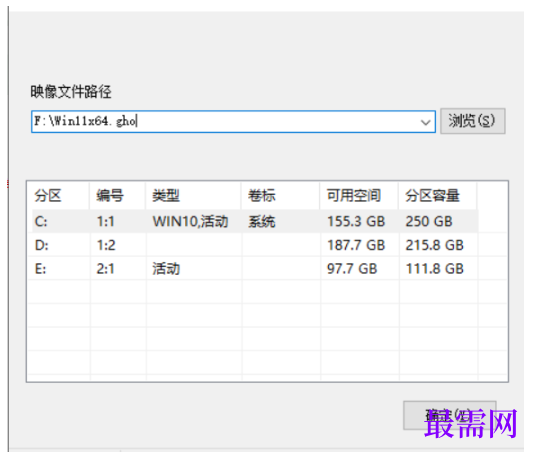Click the WIN10,活动 type cell
The image size is (536, 455).
[190, 222]
